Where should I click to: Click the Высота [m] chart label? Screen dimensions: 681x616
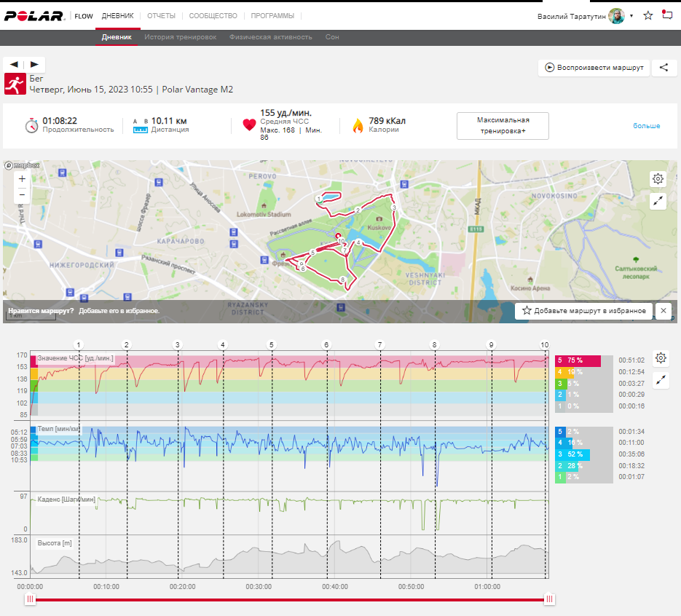55,543
